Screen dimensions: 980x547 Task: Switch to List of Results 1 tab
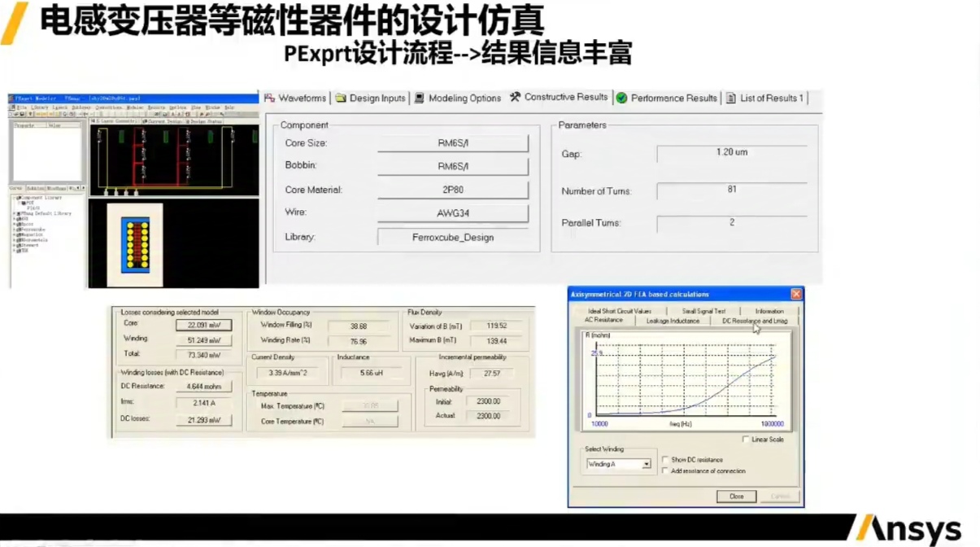pyautogui.click(x=764, y=98)
